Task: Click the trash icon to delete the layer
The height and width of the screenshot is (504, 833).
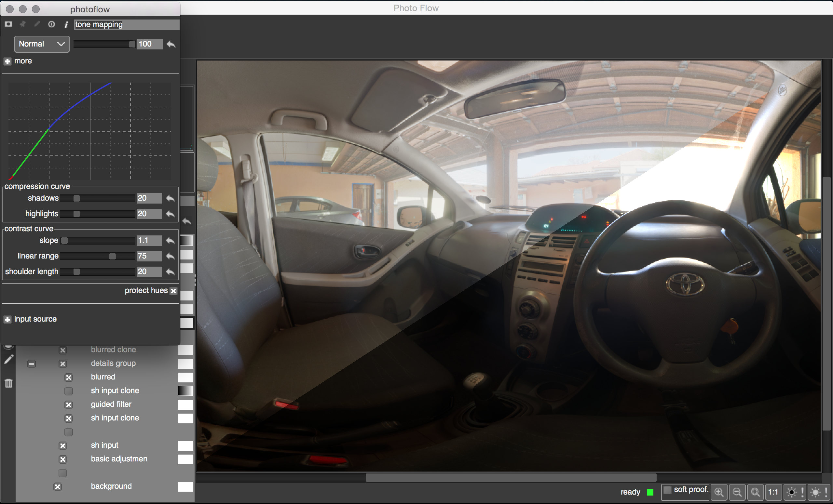Action: tap(8, 383)
